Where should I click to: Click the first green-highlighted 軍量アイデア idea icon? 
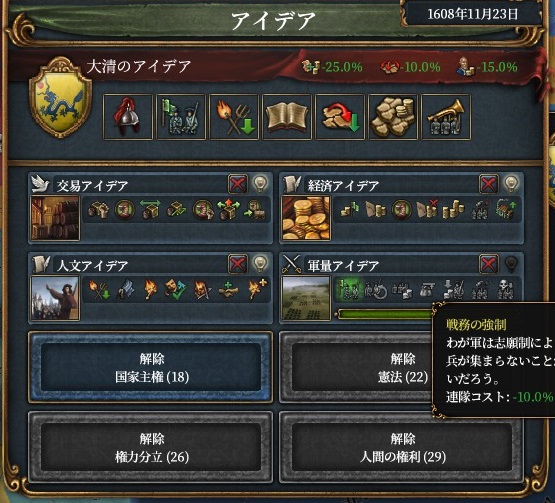pos(348,289)
